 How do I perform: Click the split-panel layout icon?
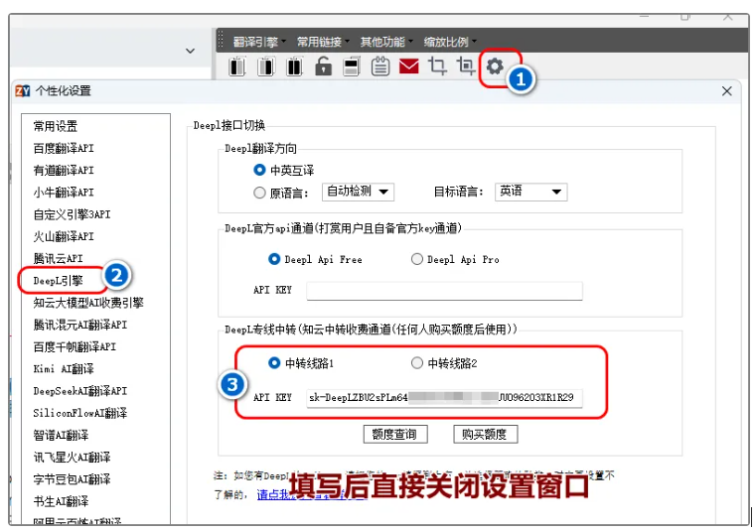coord(352,67)
